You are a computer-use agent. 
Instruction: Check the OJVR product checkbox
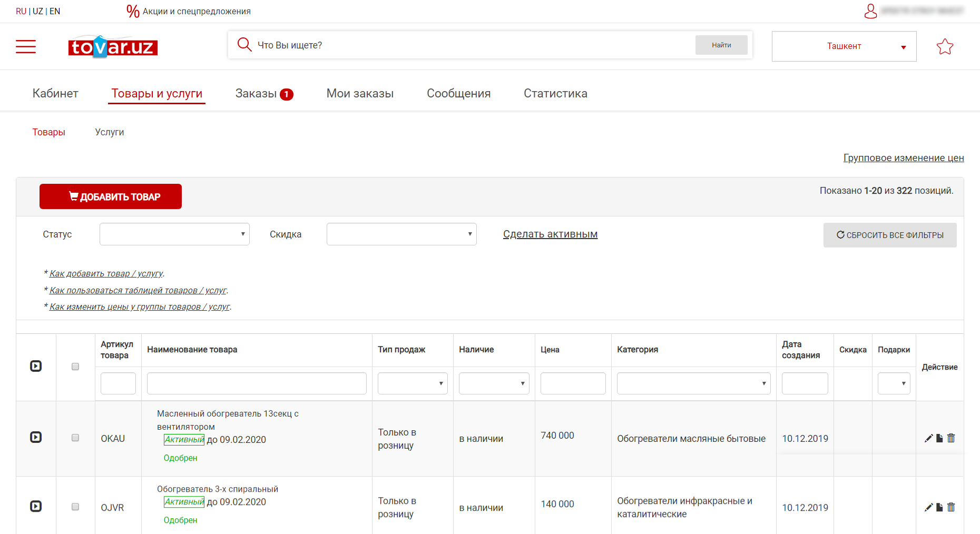(75, 507)
